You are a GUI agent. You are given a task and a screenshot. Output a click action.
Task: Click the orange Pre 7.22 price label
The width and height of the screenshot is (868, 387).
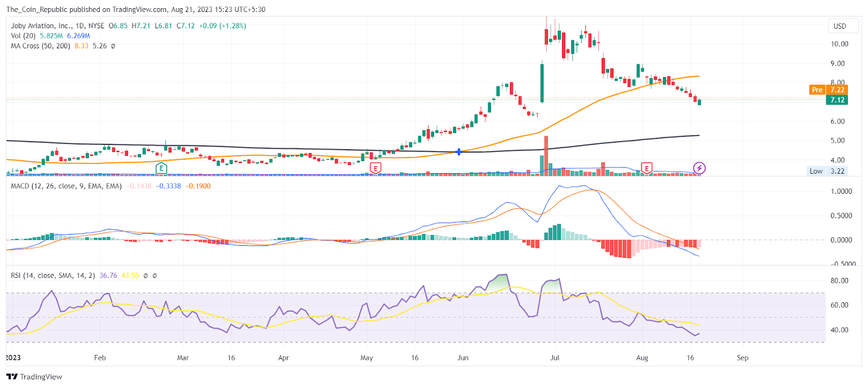(827, 90)
